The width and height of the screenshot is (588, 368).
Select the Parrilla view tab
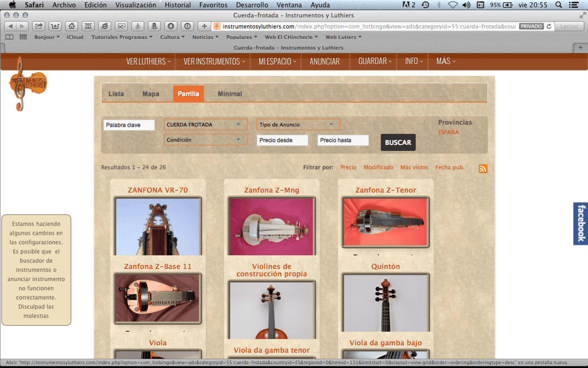[188, 94]
